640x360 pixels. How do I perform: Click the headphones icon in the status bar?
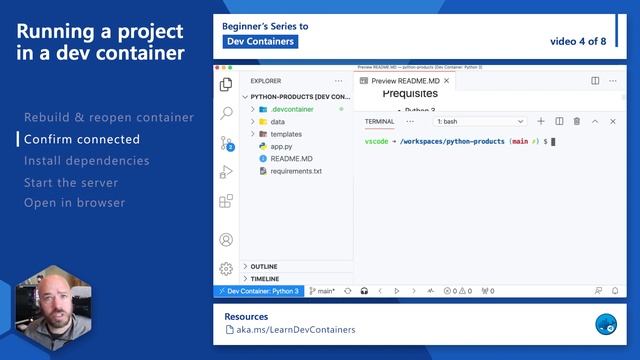364,291
